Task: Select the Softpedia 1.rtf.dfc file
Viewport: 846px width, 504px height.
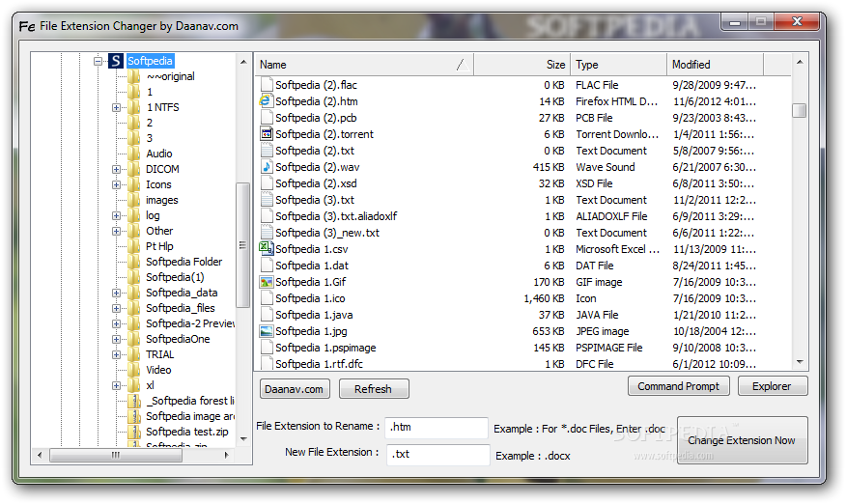Action: pos(319,364)
